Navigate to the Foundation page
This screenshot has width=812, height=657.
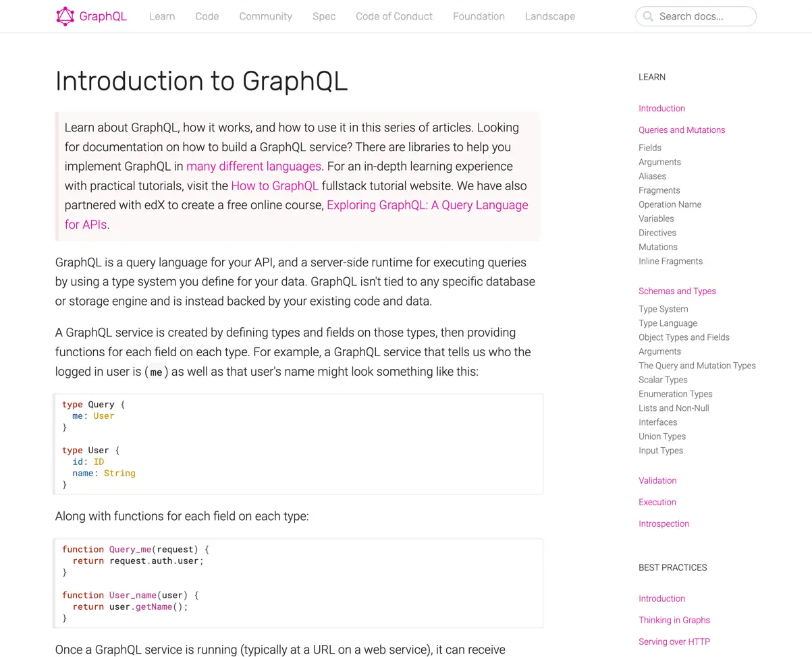479,16
